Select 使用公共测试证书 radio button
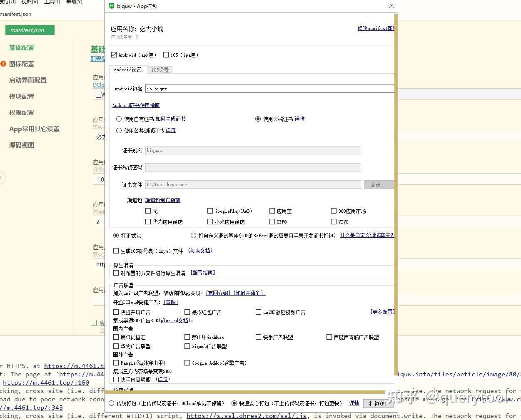 pyautogui.click(x=119, y=131)
